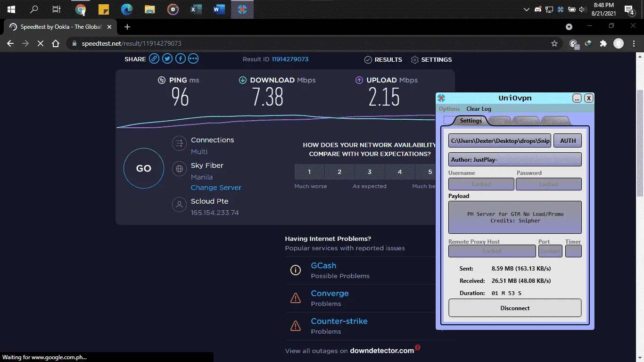Screen dimensions: 644x362
Task: Bookmark this page with star icon
Action: [554, 43]
